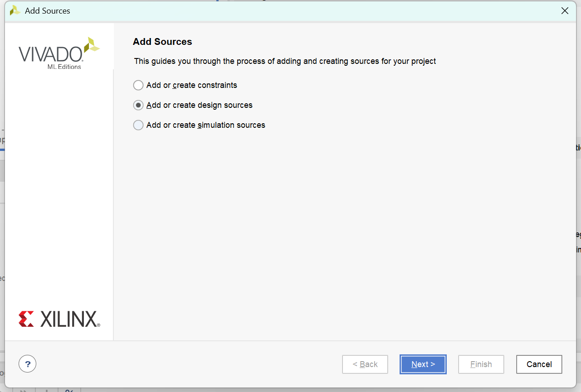Click the 'This guides you through' description text
Image resolution: width=581 pixels, height=392 pixels.
click(285, 61)
